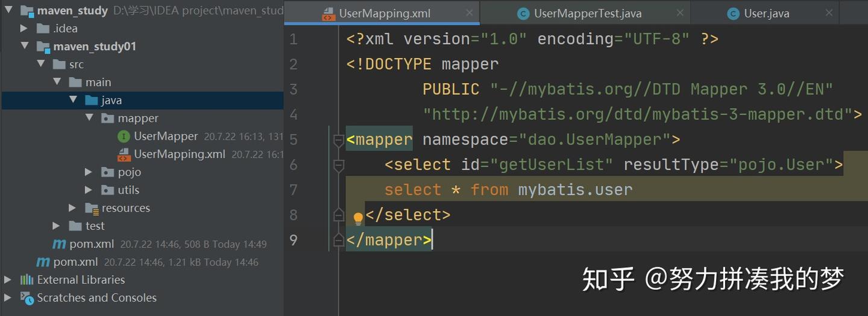Click the Scratches and Consoles icon

[27, 298]
